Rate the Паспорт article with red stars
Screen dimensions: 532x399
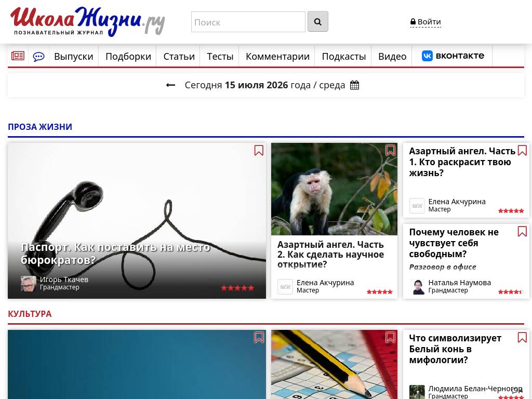237,288
